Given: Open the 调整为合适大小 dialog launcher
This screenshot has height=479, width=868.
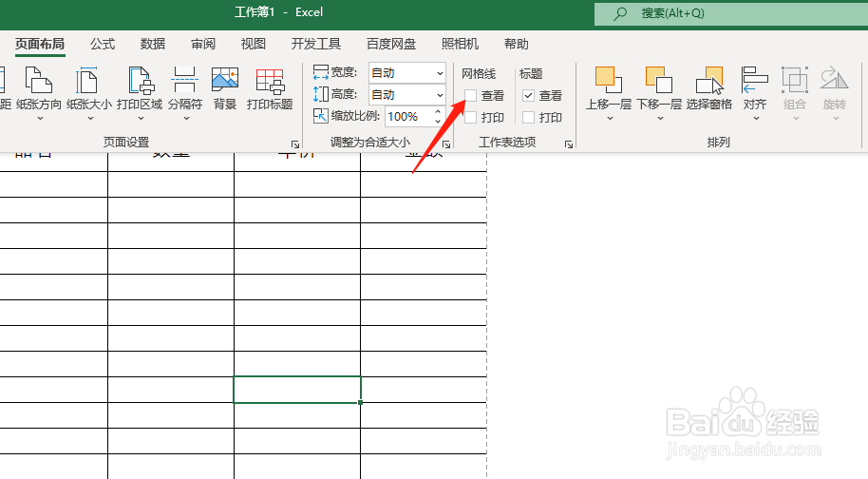Looking at the screenshot, I should pos(446,144).
